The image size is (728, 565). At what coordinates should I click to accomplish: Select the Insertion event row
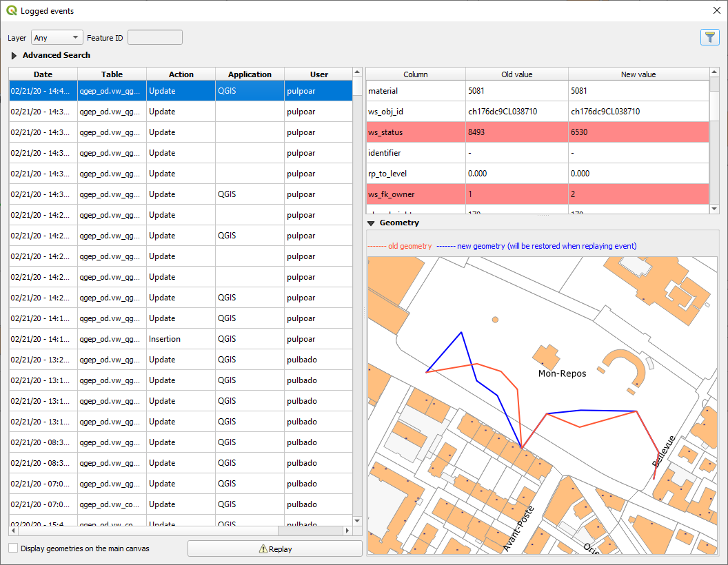point(181,339)
